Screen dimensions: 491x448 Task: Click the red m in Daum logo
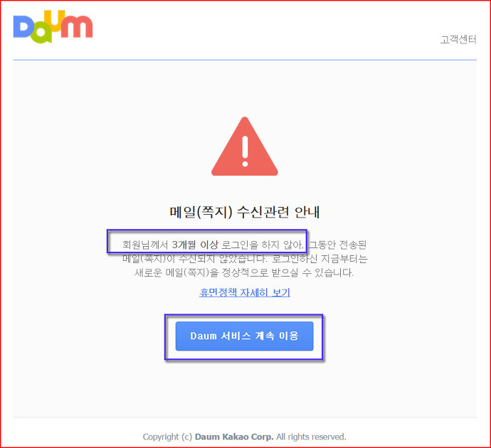click(77, 26)
